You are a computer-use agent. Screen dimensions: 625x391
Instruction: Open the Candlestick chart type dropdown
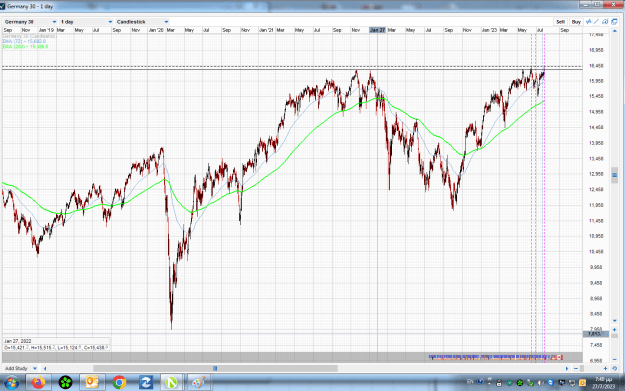[x=142, y=22]
